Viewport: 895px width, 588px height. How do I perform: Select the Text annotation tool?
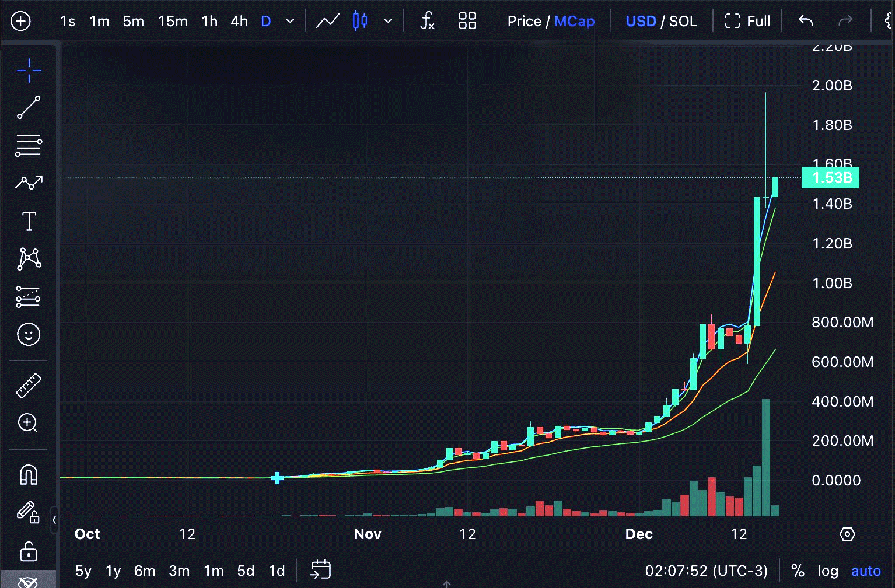29,221
